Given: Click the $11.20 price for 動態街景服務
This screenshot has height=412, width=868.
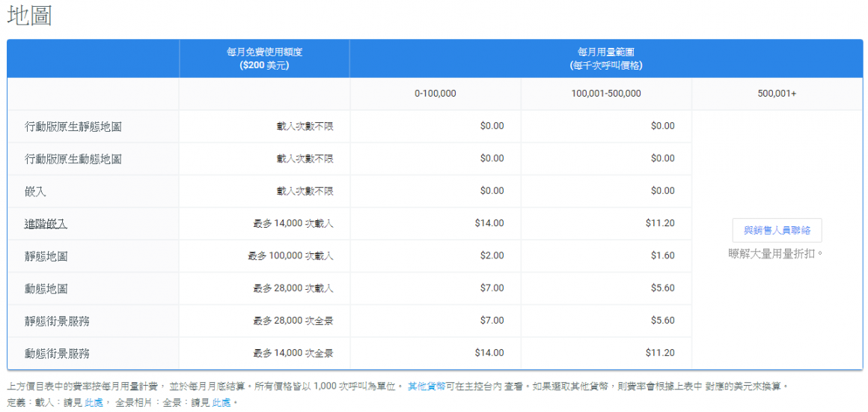Looking at the screenshot, I should (x=661, y=353).
